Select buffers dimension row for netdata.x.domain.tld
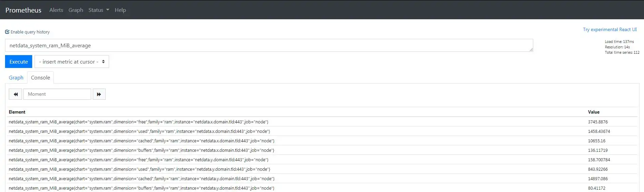The image size is (644, 192). coord(322,150)
